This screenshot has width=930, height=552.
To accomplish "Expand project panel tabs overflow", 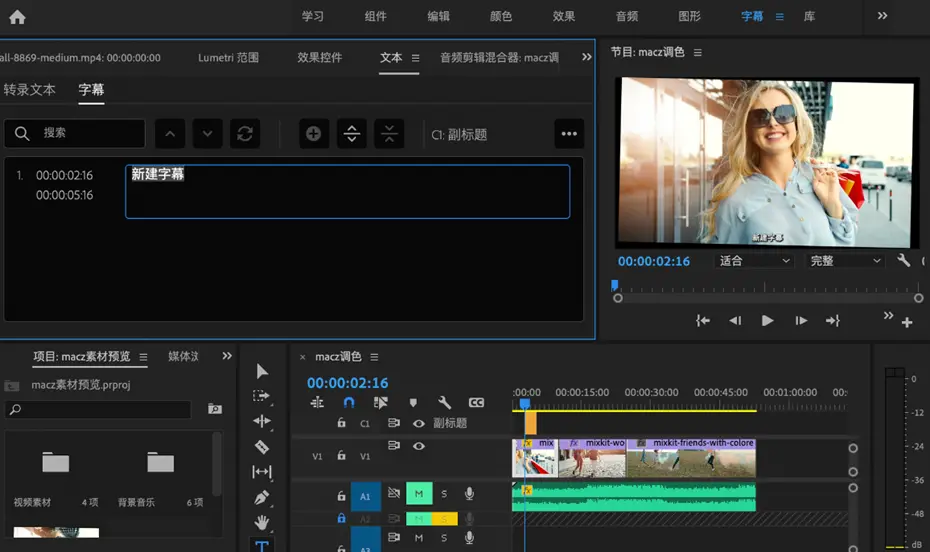I will click(x=227, y=356).
